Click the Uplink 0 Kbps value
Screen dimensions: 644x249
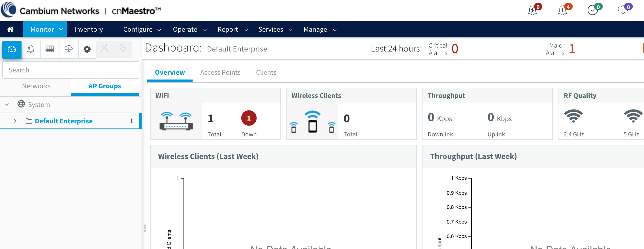click(500, 117)
